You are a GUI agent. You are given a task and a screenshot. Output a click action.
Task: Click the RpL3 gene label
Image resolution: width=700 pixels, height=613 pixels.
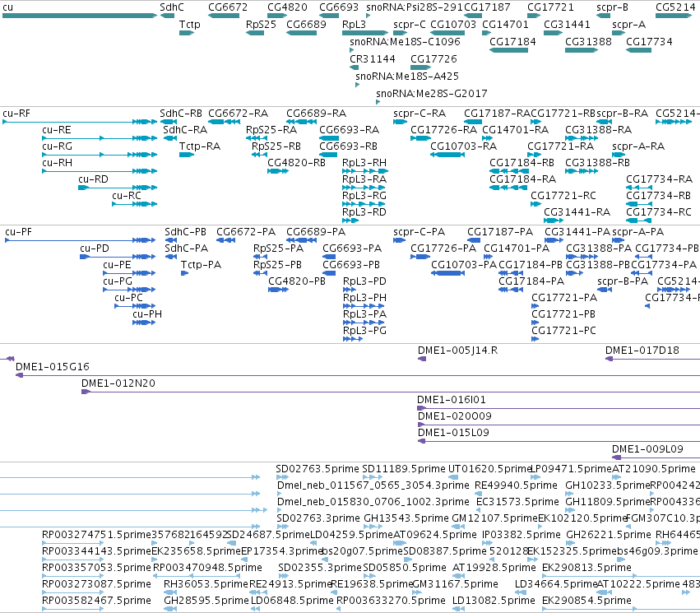(x=354, y=25)
